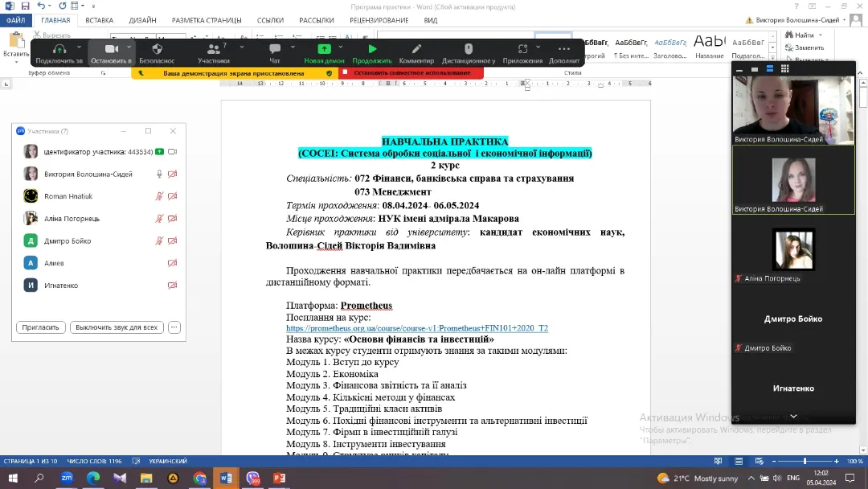Click the green New Share (Новая демонстрация) icon
The height and width of the screenshot is (489, 868).
pyautogui.click(x=324, y=49)
